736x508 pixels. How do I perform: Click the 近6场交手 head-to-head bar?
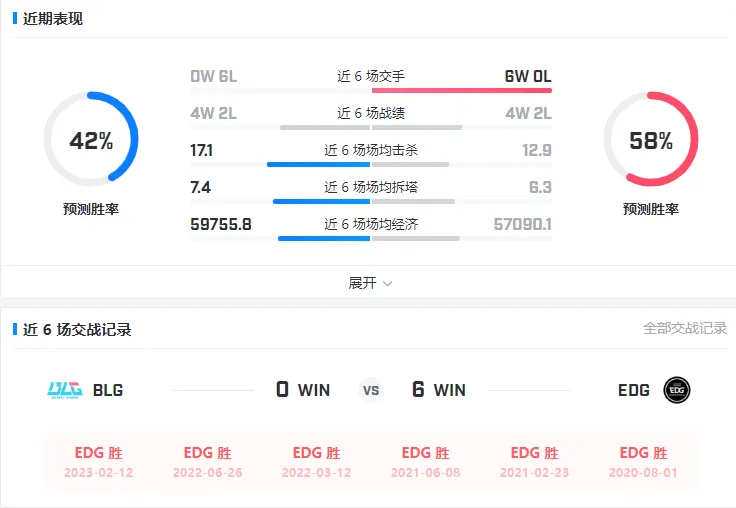pos(371,90)
